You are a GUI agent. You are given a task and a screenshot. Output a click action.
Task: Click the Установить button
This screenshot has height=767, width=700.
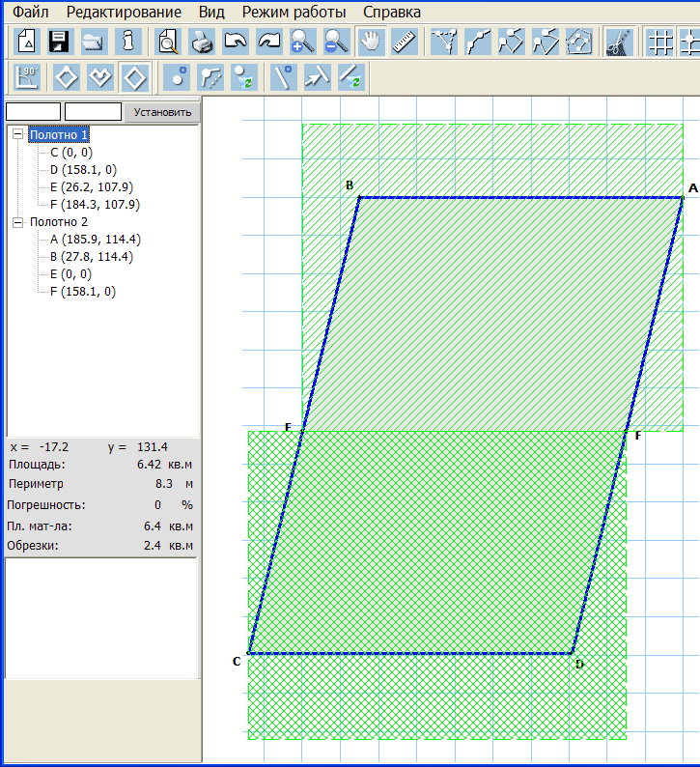162,112
